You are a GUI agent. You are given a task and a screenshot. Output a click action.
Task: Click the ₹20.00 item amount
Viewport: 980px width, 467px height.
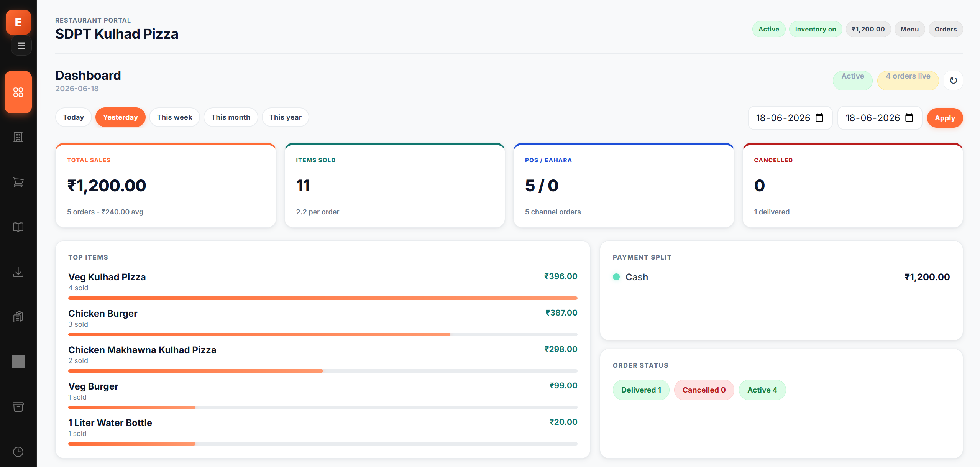pos(563,422)
